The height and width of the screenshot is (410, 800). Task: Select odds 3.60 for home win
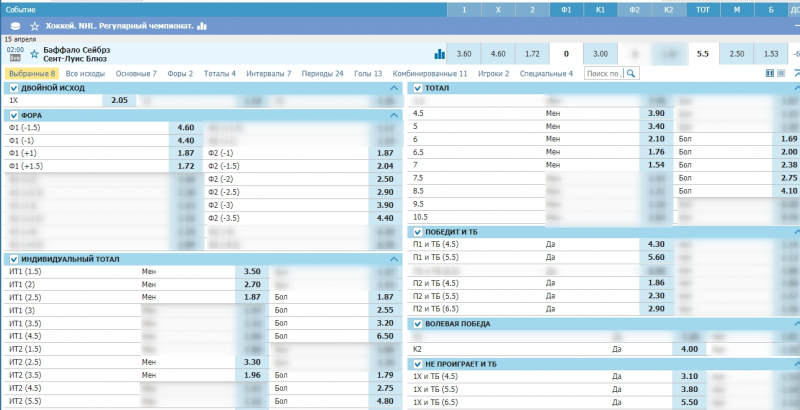(464, 54)
